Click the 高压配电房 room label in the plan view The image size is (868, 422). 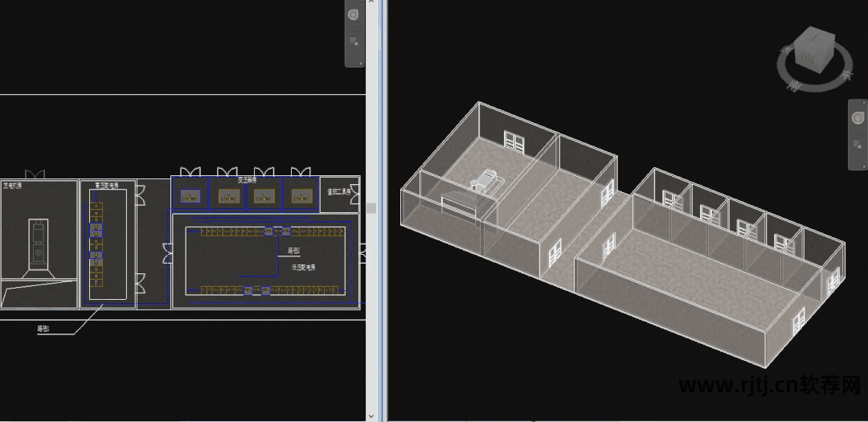(x=106, y=186)
